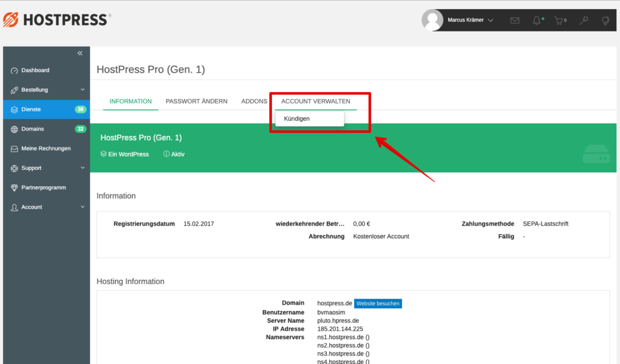Click the server icon in green banner
The width and height of the screenshot is (620, 364).
(596, 154)
